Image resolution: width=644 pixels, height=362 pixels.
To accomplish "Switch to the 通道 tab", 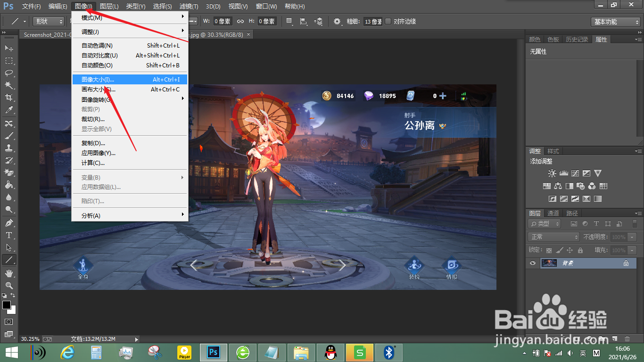I will tap(553, 213).
